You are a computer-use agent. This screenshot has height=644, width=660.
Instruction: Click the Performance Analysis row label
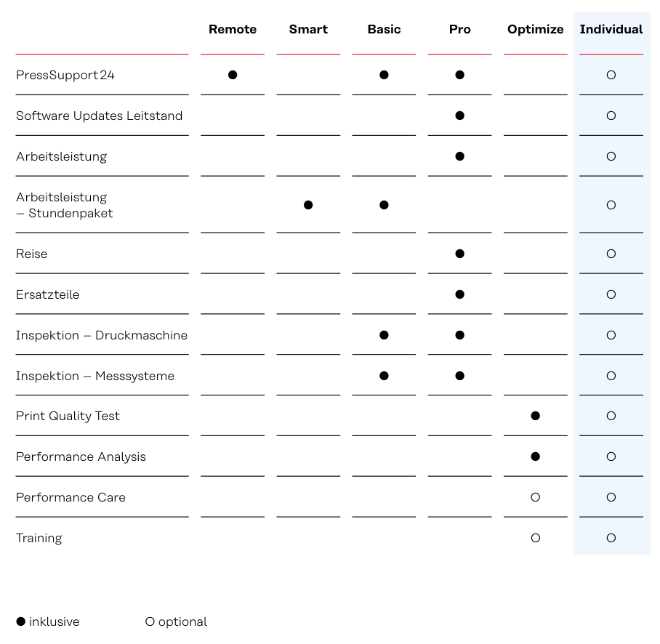coord(81,456)
